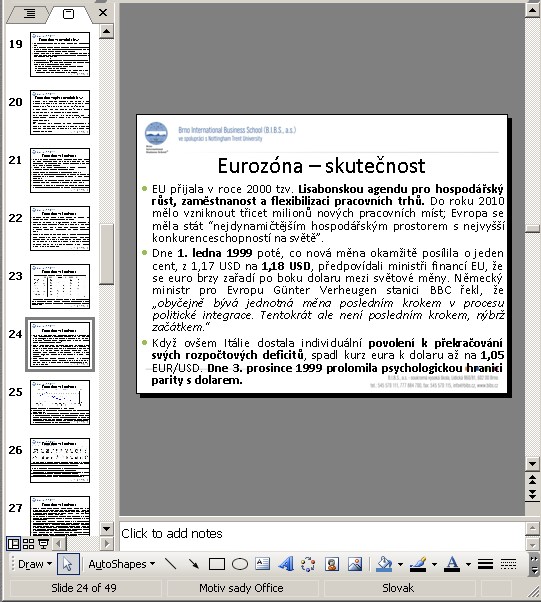The height and width of the screenshot is (602, 541).
Task: Choose the Select Objects arrow tool
Action: (x=68, y=564)
